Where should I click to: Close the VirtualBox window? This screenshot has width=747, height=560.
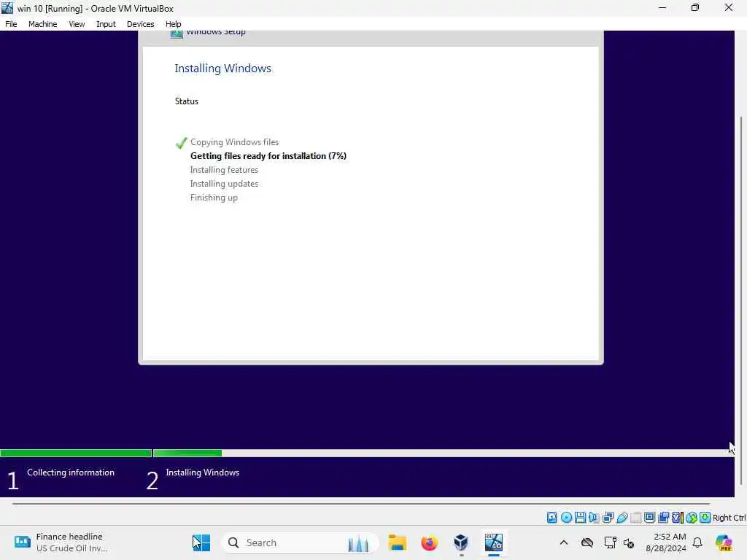(729, 8)
